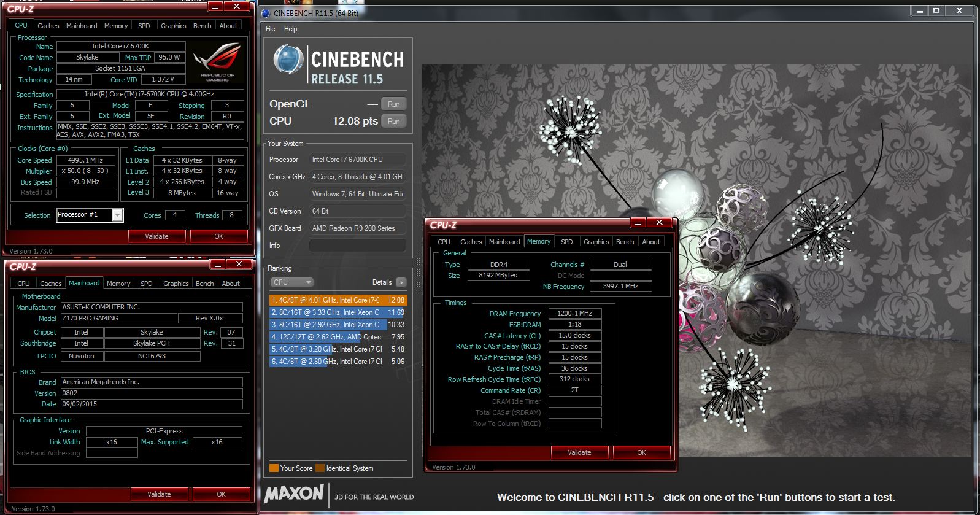This screenshot has height=515, width=980.
Task: Minimize the Memory CPU-Z window
Action: point(638,223)
